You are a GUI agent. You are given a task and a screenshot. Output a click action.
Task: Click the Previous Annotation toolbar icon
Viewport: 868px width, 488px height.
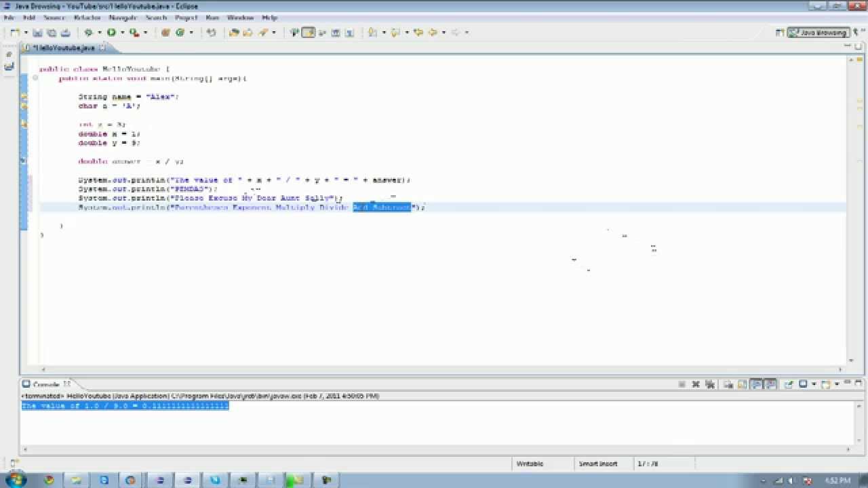(x=395, y=33)
